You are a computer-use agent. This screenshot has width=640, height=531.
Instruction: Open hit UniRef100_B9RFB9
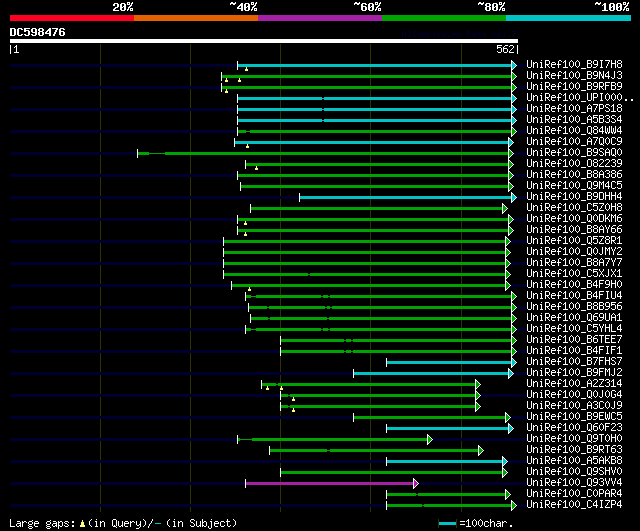click(574, 86)
